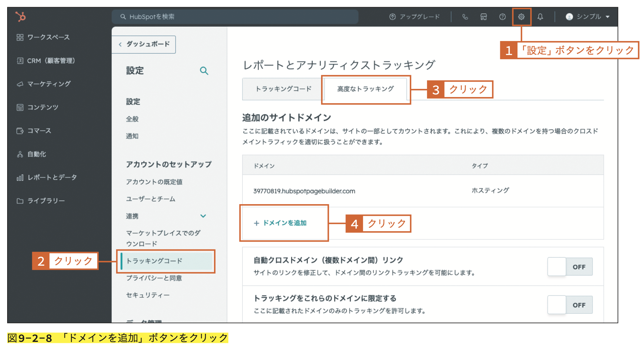Open the search magnifier in the 設定 panel
The height and width of the screenshot is (351, 644).
tap(204, 70)
